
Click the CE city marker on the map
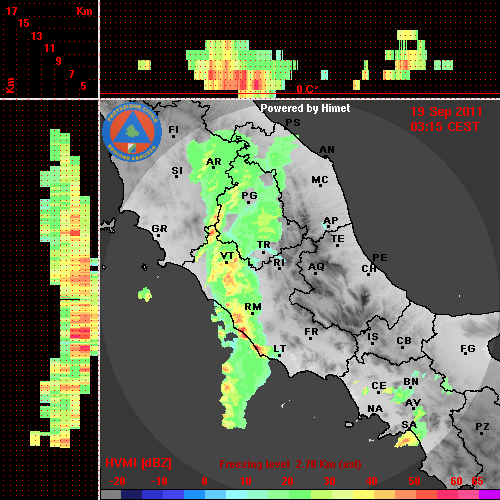pos(378,393)
